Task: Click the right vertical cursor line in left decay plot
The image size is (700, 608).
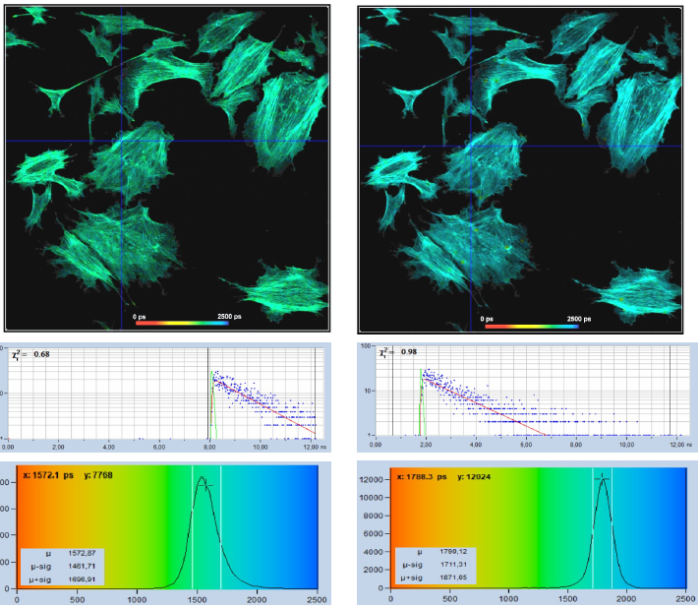Action: click(315, 394)
